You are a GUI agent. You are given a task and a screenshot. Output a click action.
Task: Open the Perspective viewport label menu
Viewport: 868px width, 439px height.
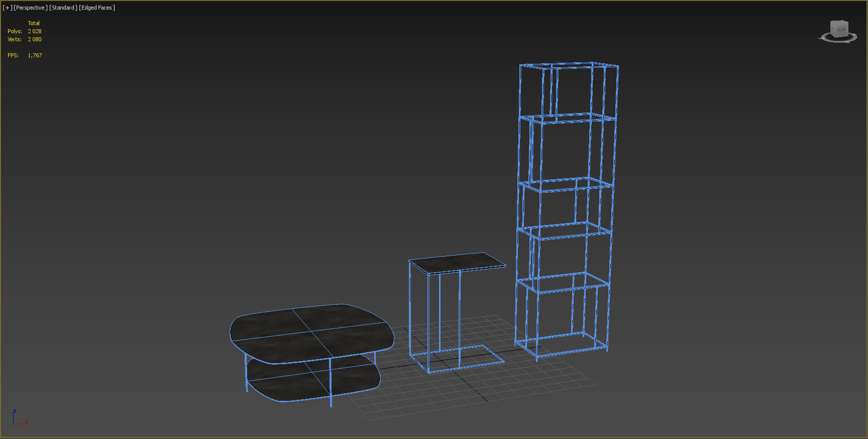(31, 8)
